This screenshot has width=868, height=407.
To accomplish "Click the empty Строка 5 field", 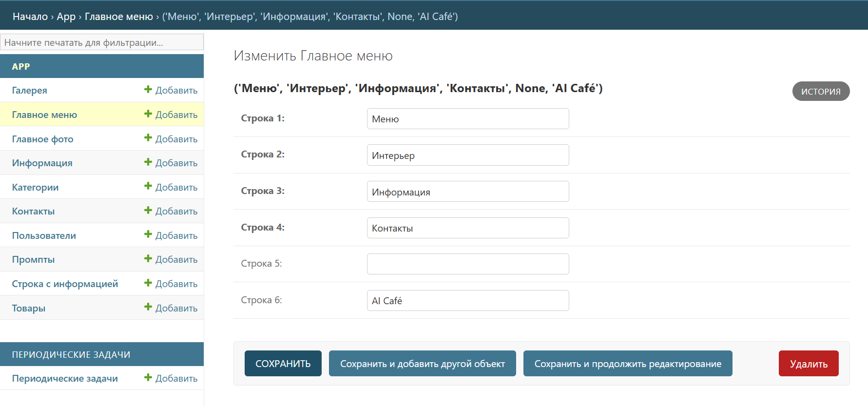I will 467,264.
